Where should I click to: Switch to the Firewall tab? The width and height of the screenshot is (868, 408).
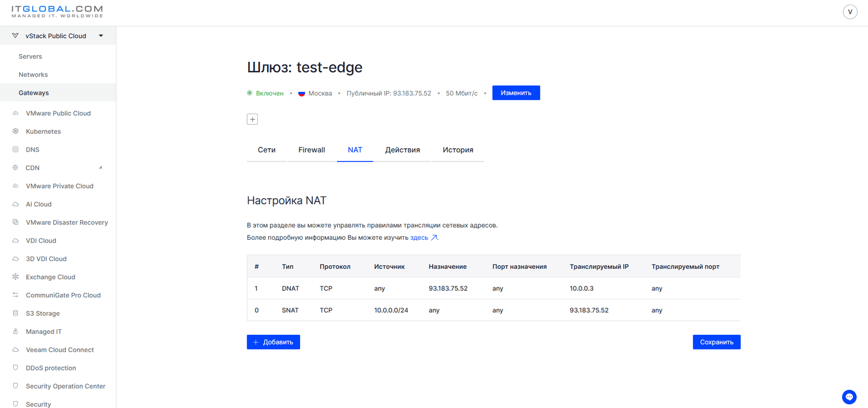tap(312, 150)
